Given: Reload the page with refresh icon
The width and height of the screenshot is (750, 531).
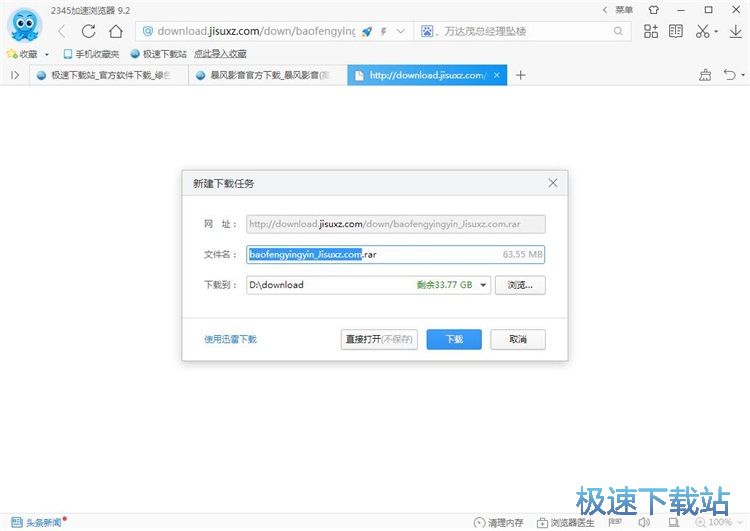Looking at the screenshot, I should pyautogui.click(x=88, y=32).
